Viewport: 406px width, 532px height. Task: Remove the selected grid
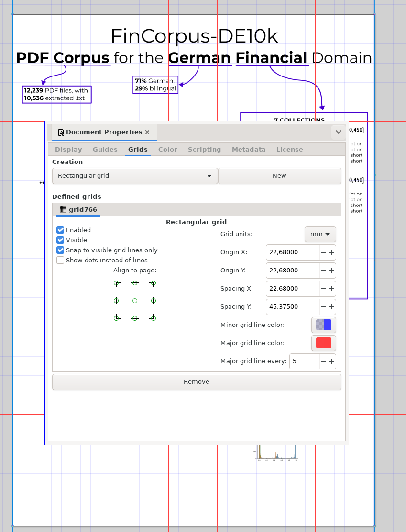[197, 382]
